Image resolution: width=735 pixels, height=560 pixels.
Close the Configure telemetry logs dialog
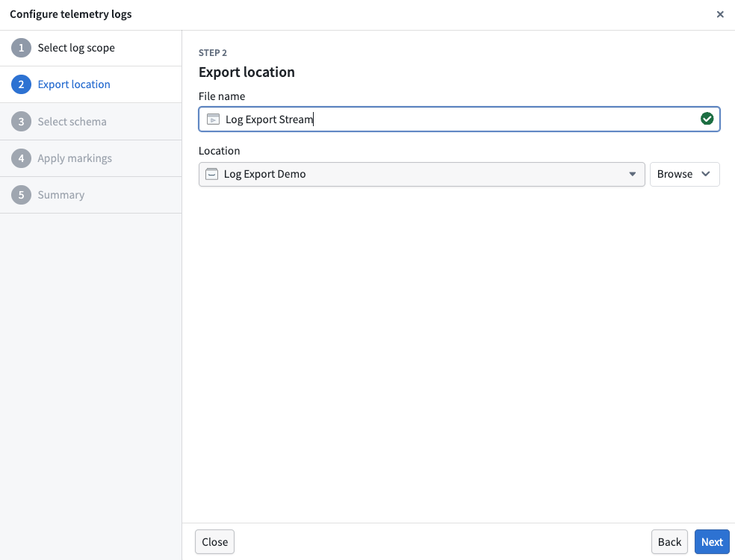point(720,14)
